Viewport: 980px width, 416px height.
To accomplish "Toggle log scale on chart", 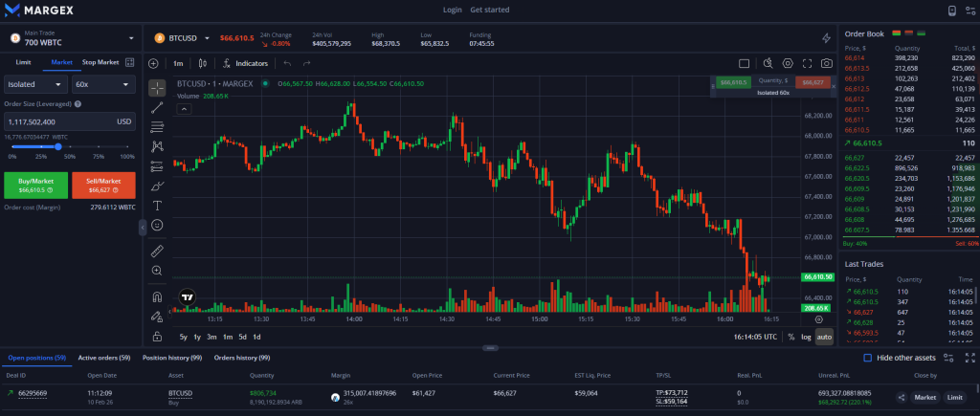I will click(806, 337).
